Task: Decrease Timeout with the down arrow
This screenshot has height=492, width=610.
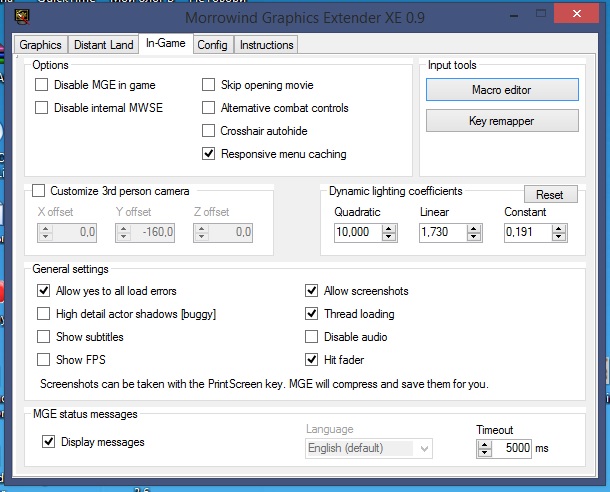Action: tap(484, 453)
